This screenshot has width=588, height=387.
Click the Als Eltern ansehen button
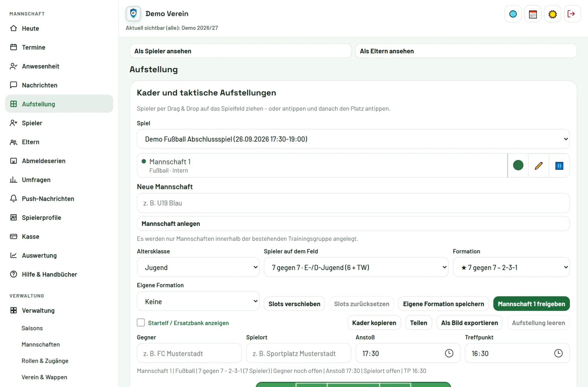(466, 51)
